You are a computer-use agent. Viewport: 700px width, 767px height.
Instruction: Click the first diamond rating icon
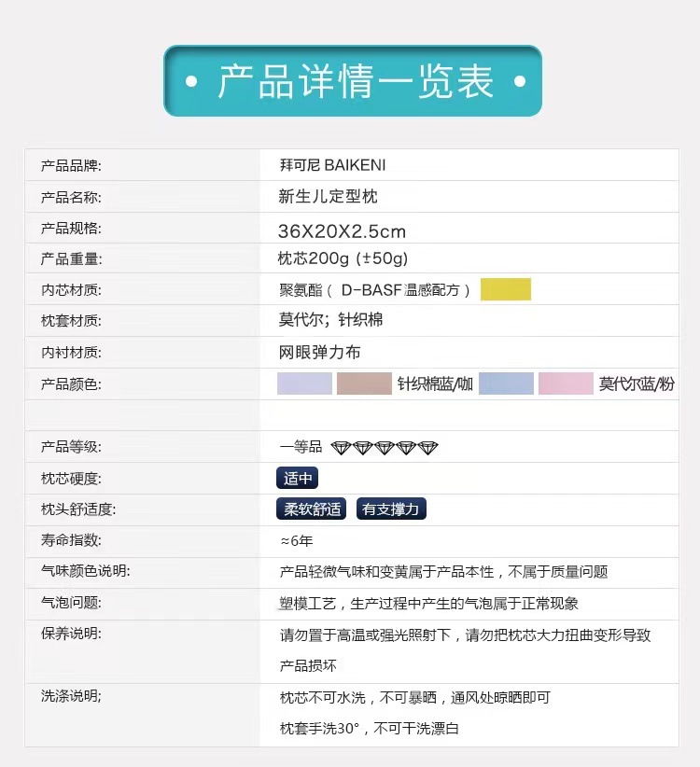pyautogui.click(x=341, y=449)
